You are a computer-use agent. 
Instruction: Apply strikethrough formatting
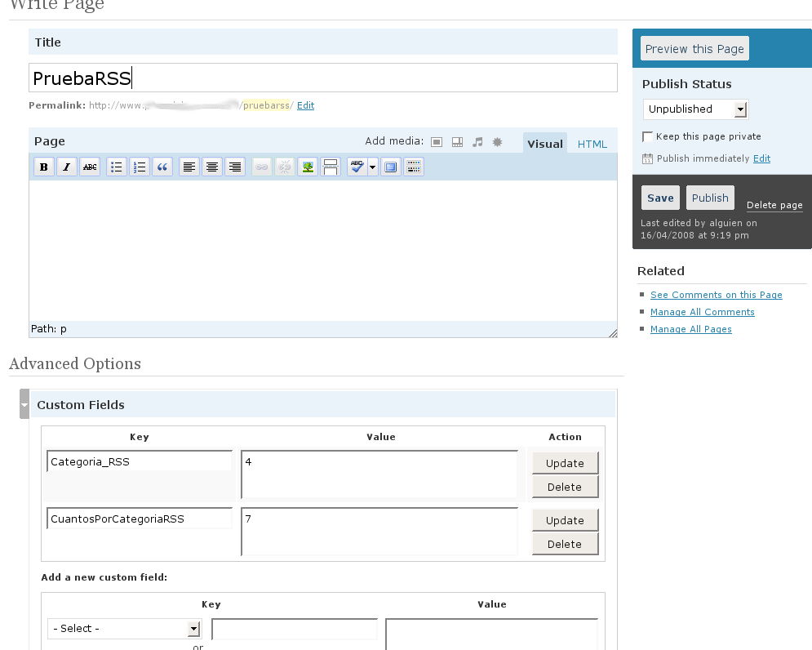(x=90, y=167)
